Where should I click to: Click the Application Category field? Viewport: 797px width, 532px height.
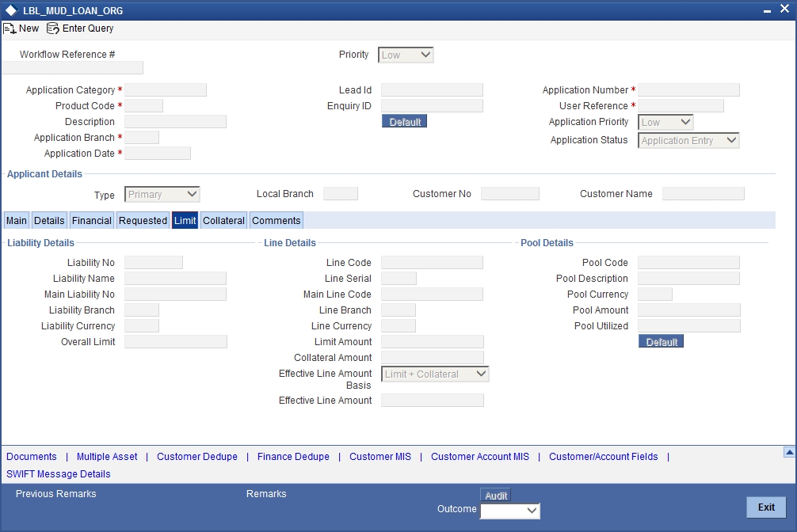coord(166,90)
